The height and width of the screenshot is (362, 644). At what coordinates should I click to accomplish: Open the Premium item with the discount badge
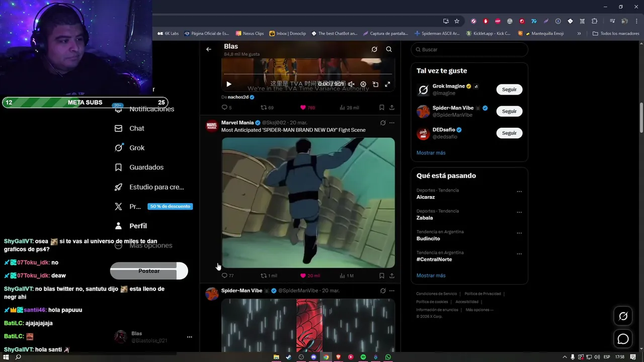[x=153, y=206]
